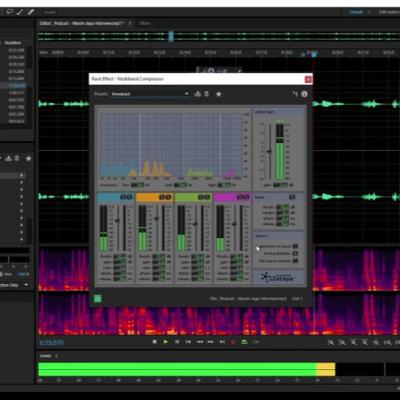Toggle the Link Band Controls checkbox
400x400 pixels.
coord(295,261)
